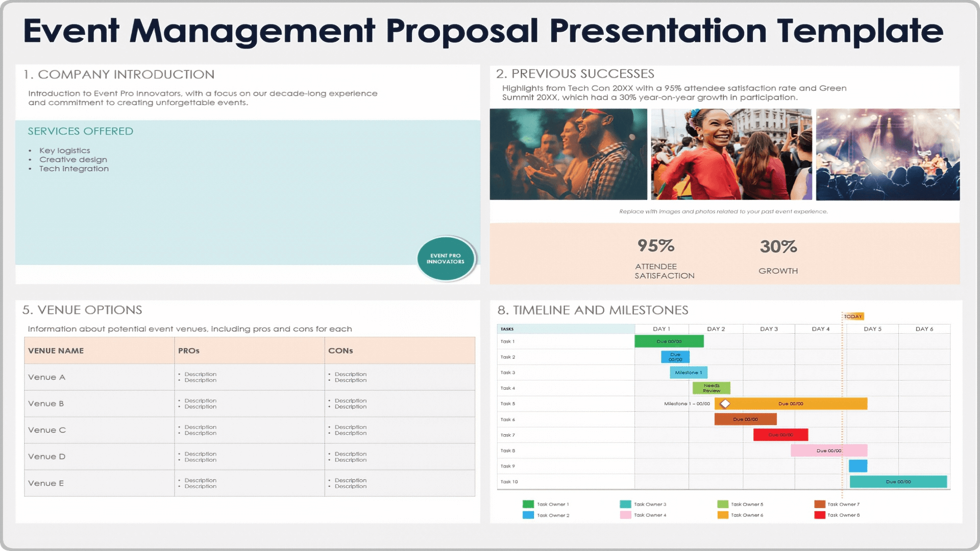This screenshot has height=551, width=980.
Task: Select the Task Owner 6 orange swatch
Action: (x=722, y=515)
